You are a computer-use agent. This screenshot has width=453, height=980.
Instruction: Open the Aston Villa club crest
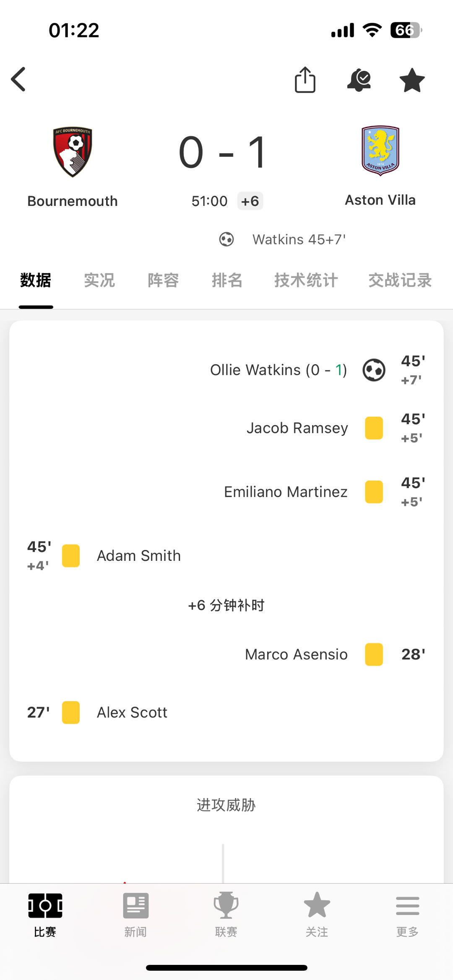pyautogui.click(x=380, y=150)
